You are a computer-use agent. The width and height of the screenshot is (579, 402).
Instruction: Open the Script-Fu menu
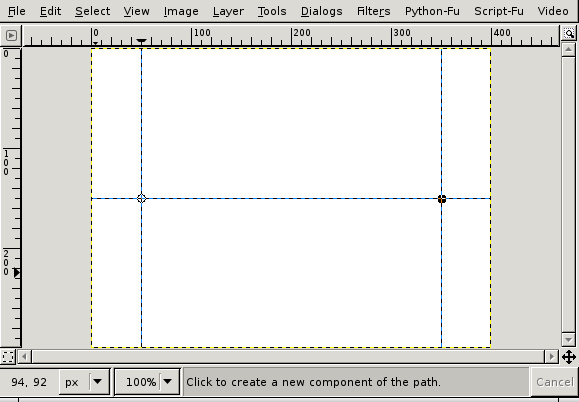(499, 11)
